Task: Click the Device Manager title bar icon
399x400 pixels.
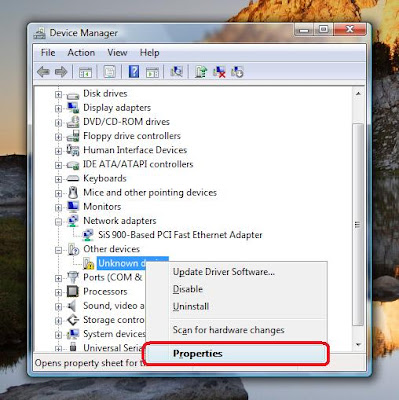Action: click(x=40, y=33)
